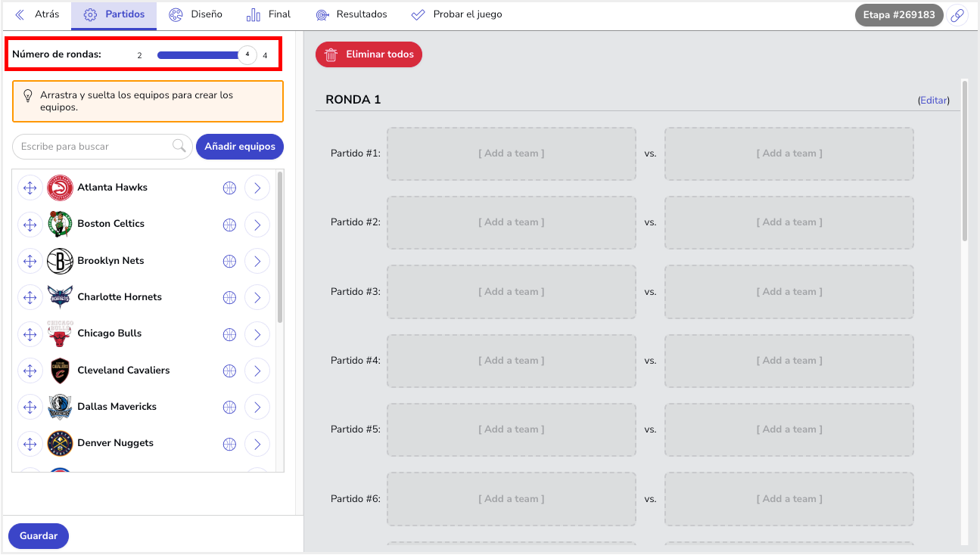Select the Partidos tab
This screenshot has width=980, height=555.
pyautogui.click(x=114, y=14)
